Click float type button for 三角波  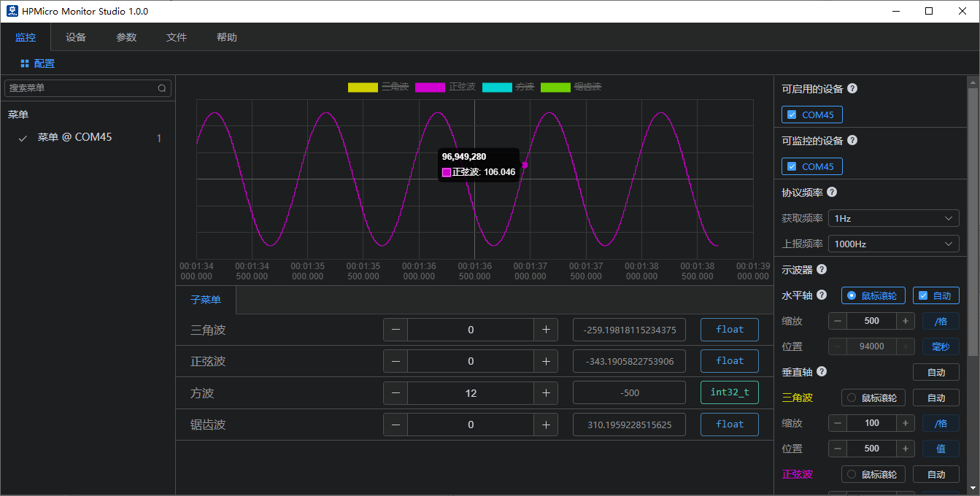click(730, 330)
